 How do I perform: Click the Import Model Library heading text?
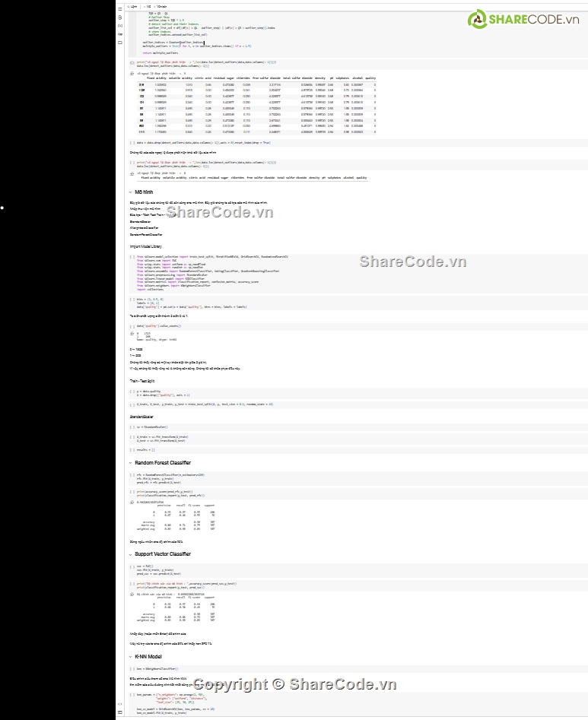(145, 246)
